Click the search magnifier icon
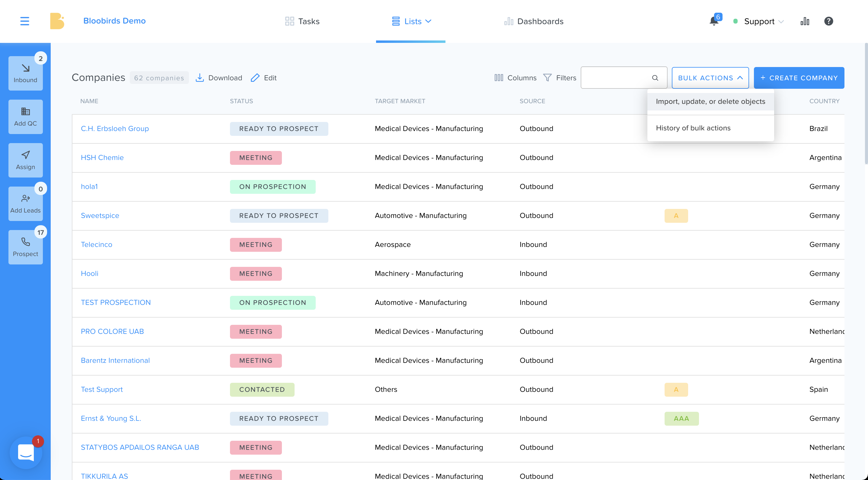This screenshot has width=868, height=480. (x=655, y=78)
